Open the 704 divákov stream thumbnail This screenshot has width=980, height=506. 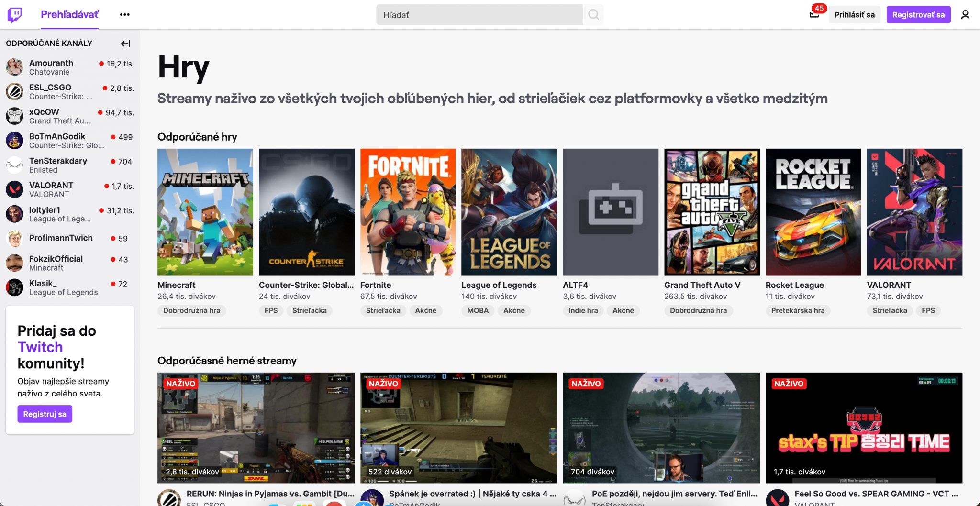click(661, 428)
